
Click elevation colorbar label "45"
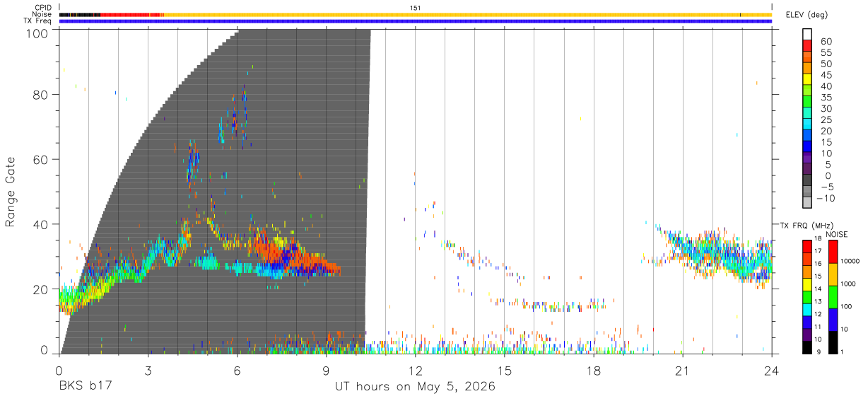tap(826, 75)
